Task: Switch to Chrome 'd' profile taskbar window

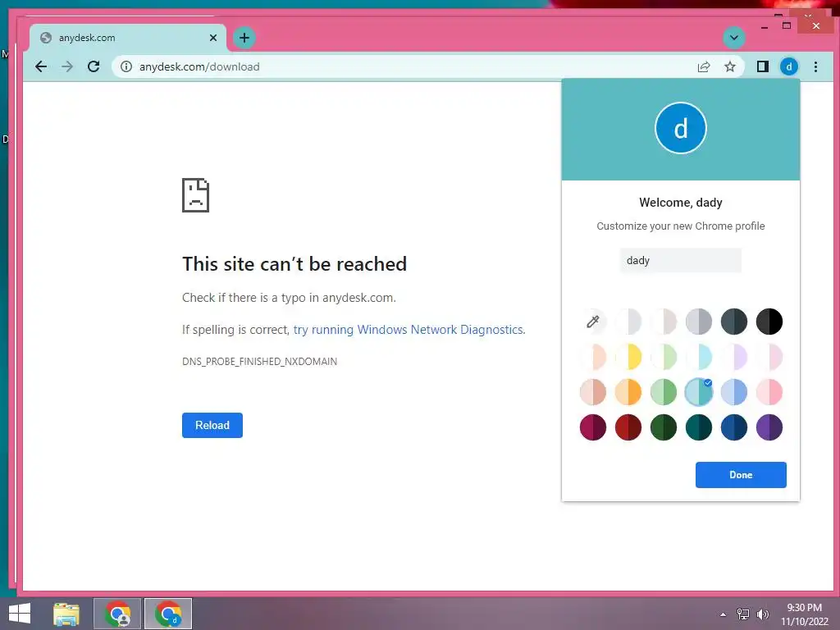Action: (168, 614)
